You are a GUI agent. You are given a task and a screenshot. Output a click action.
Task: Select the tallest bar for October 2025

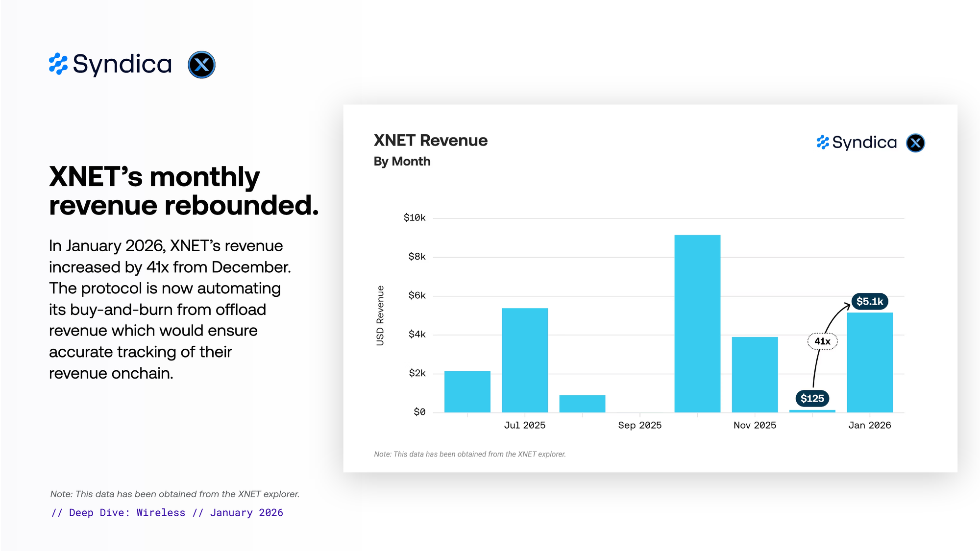coord(697,323)
